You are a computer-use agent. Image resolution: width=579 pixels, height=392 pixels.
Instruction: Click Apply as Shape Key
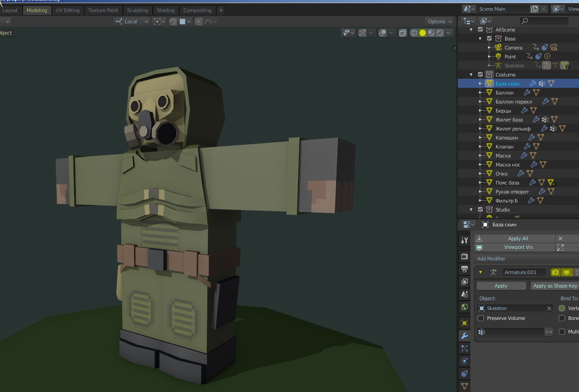tap(555, 286)
